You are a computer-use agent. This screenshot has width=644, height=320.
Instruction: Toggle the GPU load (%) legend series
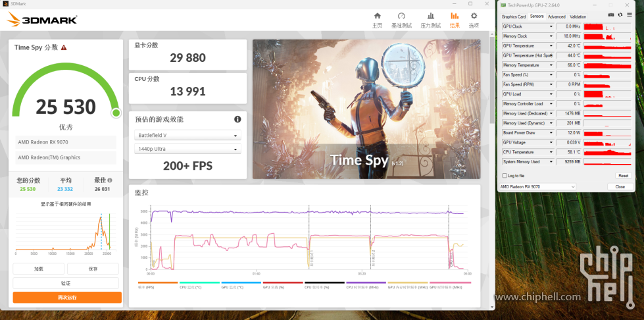click(x=283, y=284)
